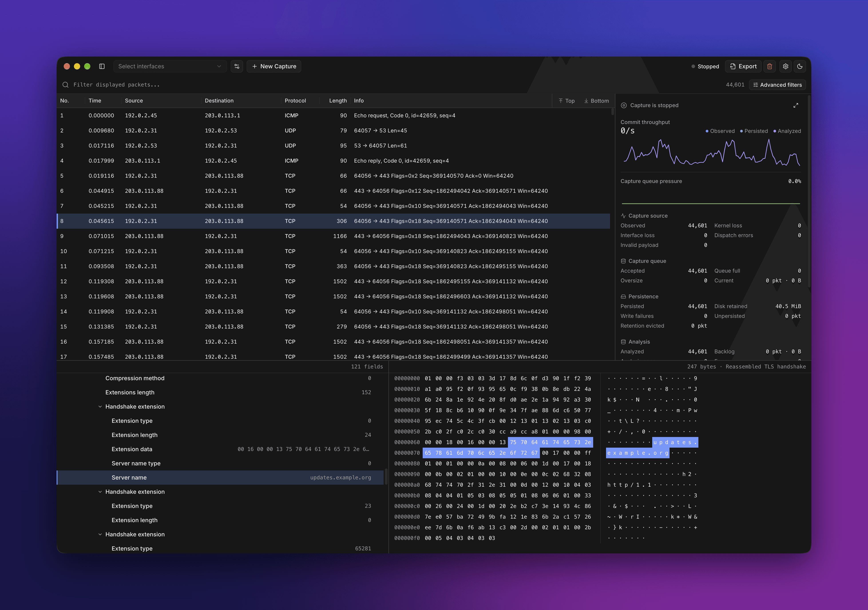Click the Export button
Image resolution: width=868 pixels, height=610 pixels.
pos(743,66)
